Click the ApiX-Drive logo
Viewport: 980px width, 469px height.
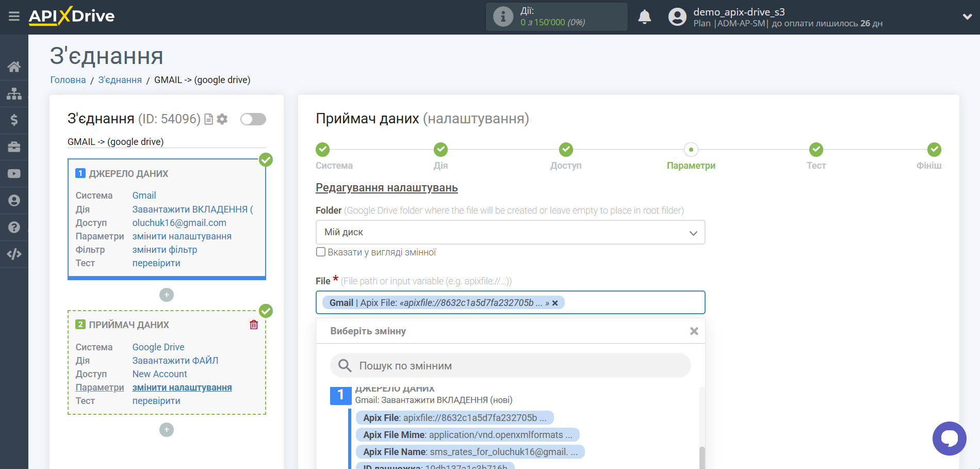pos(72,16)
